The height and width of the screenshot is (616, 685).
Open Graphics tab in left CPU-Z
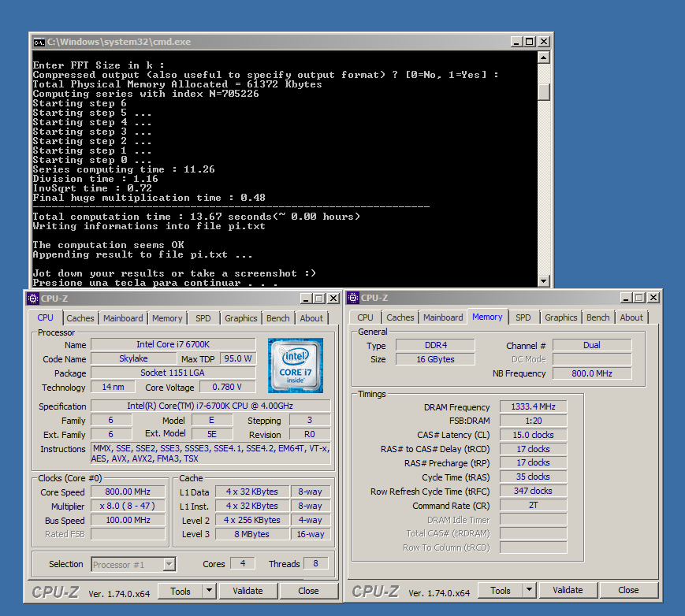tap(241, 318)
